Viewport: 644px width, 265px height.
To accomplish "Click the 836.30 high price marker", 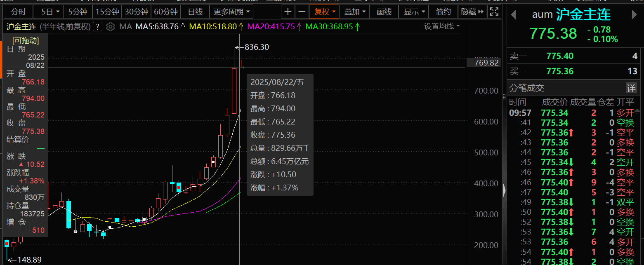I will (257, 47).
